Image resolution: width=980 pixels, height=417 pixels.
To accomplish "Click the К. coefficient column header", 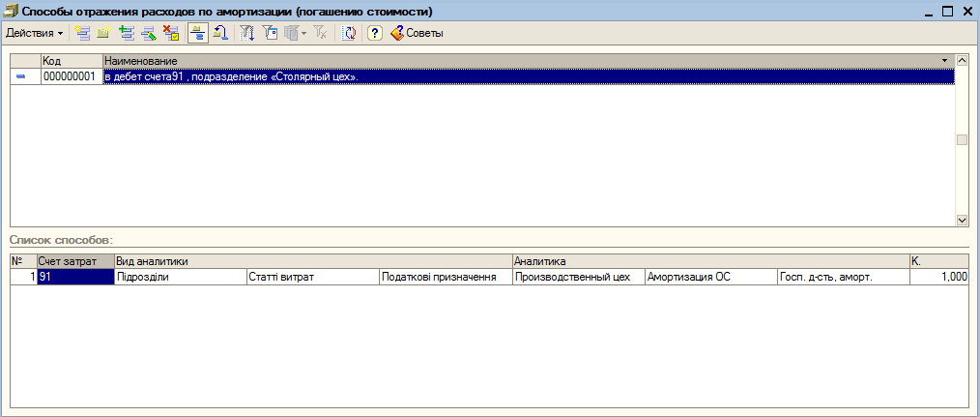I will (939, 260).
